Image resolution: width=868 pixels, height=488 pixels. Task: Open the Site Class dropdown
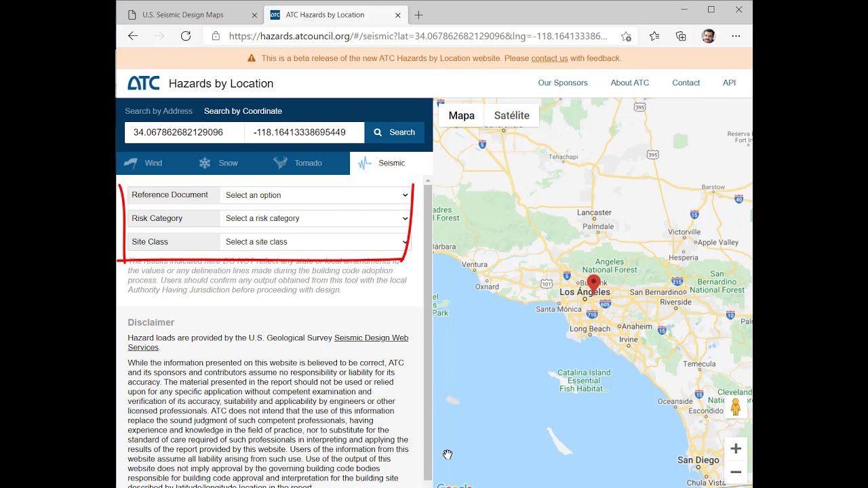[316, 242]
